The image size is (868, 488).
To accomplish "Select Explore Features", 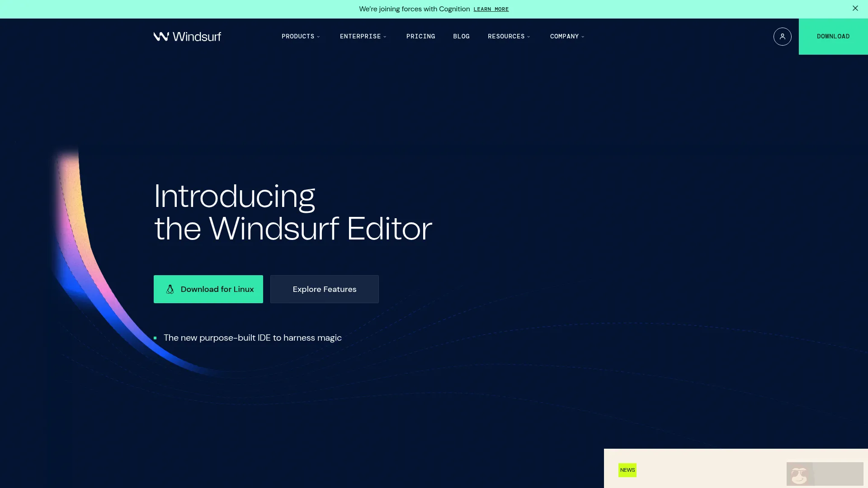I will [324, 289].
